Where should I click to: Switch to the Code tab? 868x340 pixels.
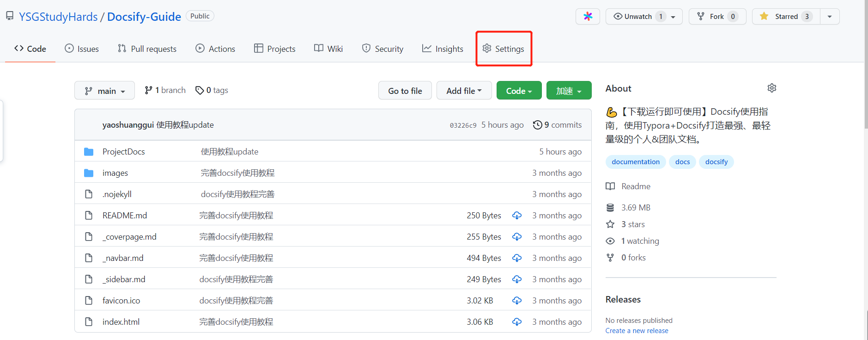pyautogui.click(x=30, y=49)
